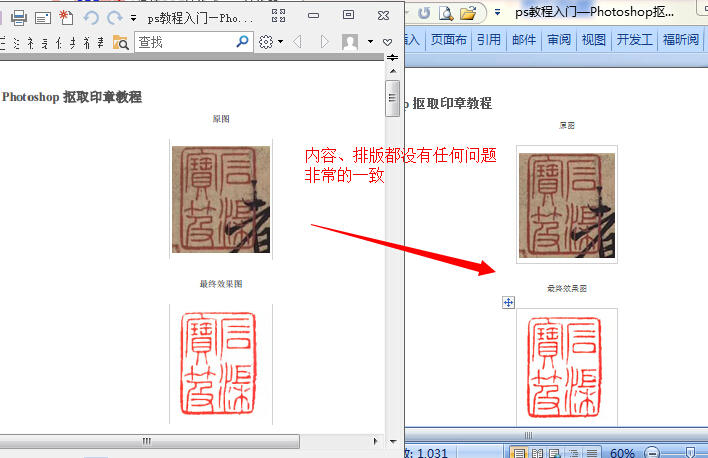The width and height of the screenshot is (708, 458).
Task: Open the 视图 ribbon tab
Action: tap(593, 40)
